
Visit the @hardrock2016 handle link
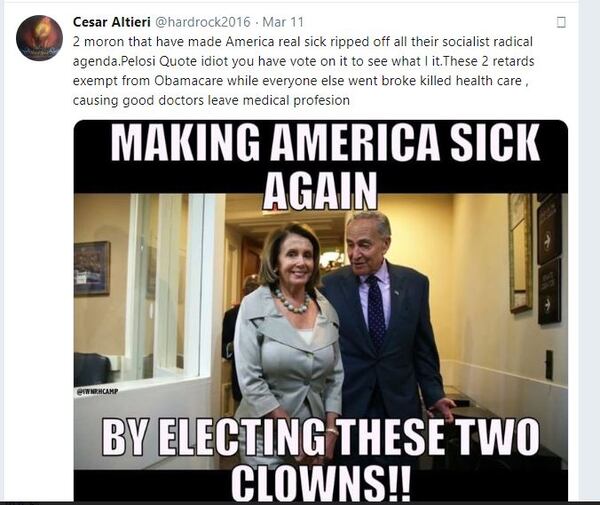coord(202,22)
